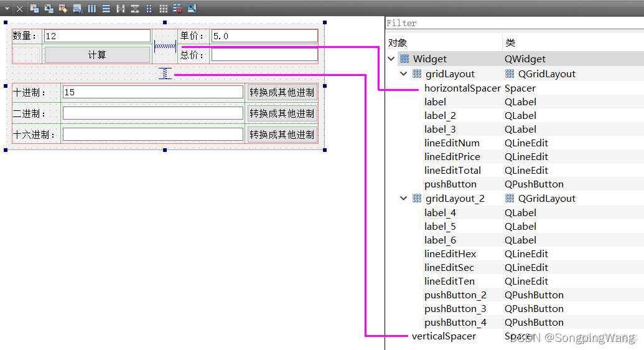Click the 十六进制 input field
The width and height of the screenshot is (644, 350).
pos(153,135)
